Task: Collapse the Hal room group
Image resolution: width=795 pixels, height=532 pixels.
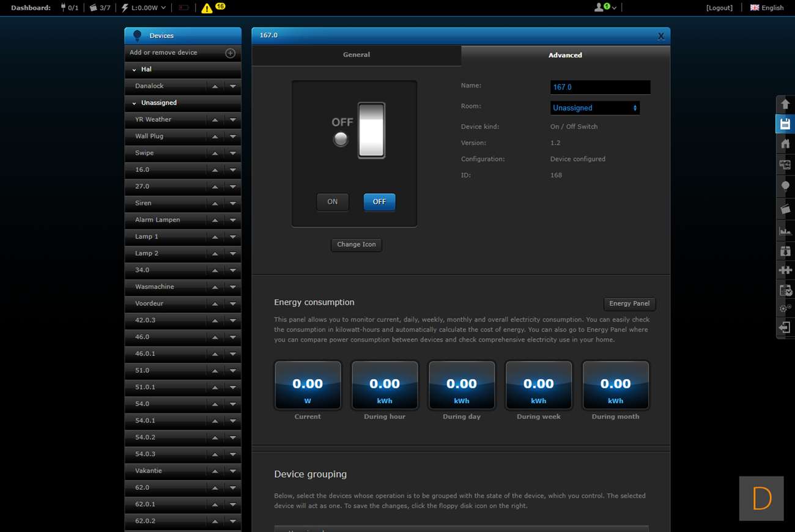Action: [x=135, y=70]
